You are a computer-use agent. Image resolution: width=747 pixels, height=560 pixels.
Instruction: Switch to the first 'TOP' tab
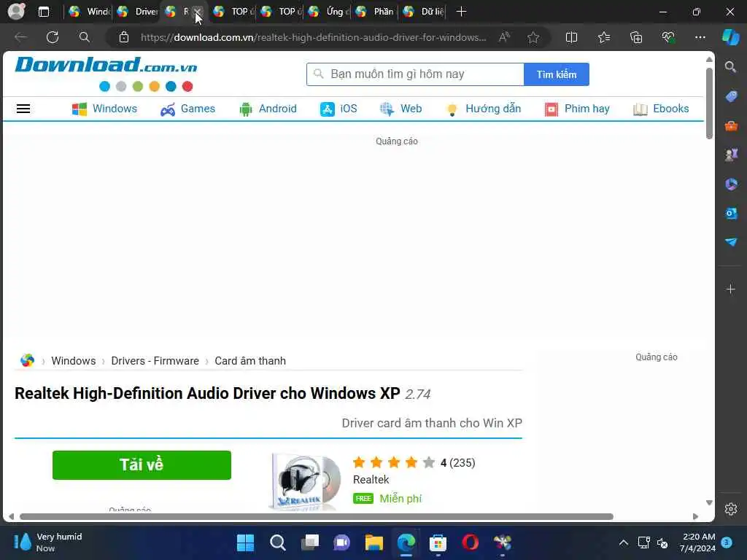coord(232,12)
